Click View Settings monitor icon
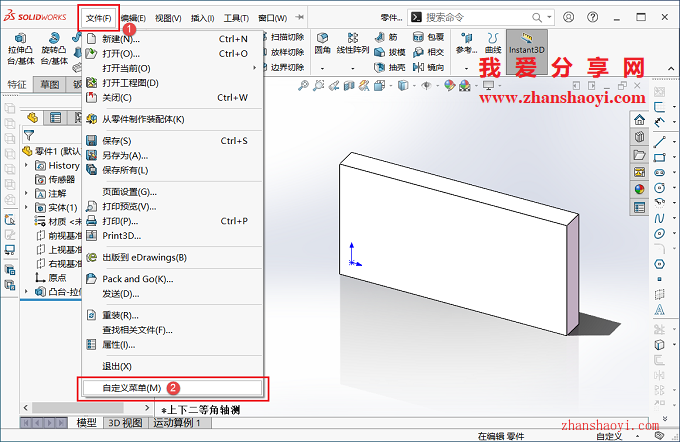 coord(489,85)
